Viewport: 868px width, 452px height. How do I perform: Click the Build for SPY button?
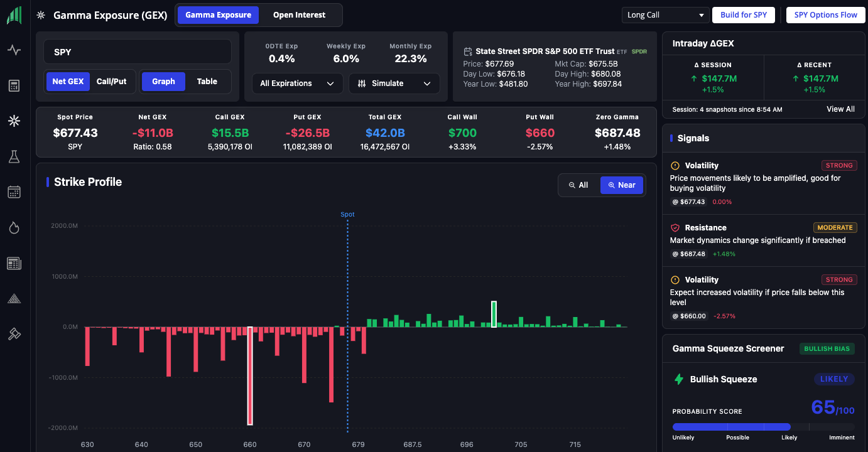tap(744, 14)
